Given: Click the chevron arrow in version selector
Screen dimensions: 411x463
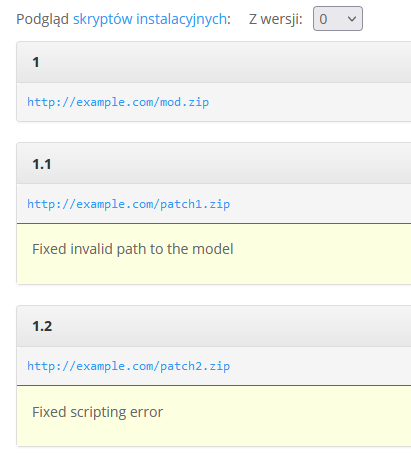Looking at the screenshot, I should 352,19.
